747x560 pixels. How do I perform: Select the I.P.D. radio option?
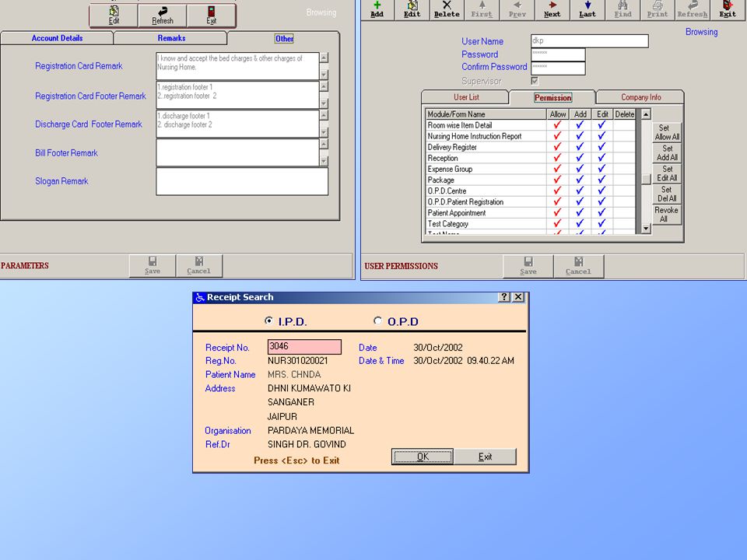click(x=268, y=321)
